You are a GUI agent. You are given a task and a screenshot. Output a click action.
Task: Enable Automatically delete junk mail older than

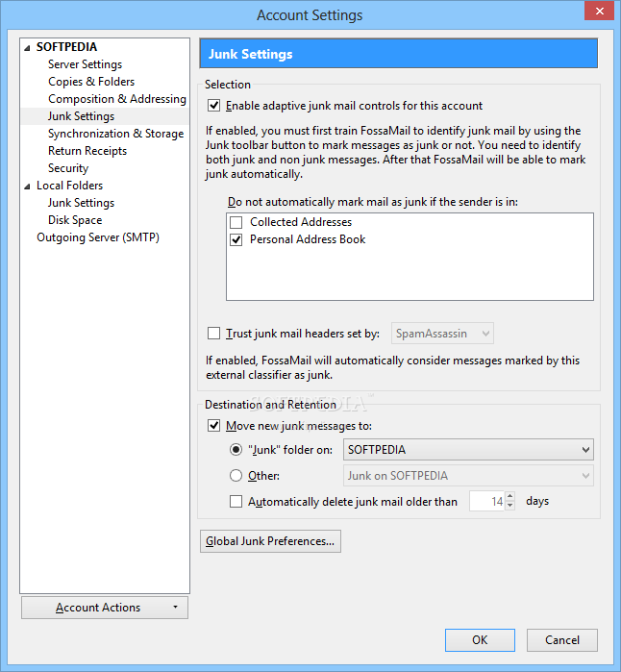tap(236, 502)
